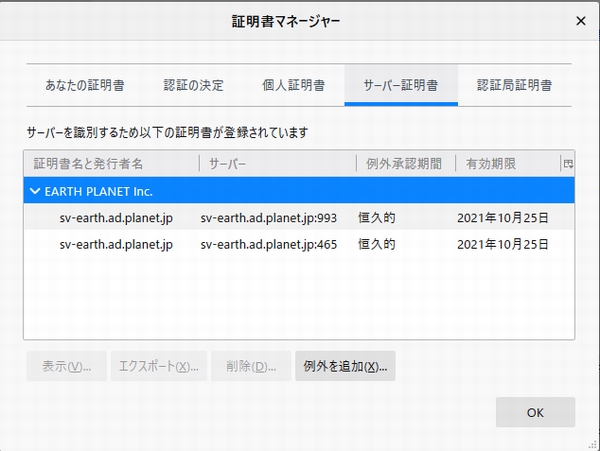Open the 例外を追加(X)... dialog
This screenshot has width=600, height=451.
pyautogui.click(x=345, y=366)
